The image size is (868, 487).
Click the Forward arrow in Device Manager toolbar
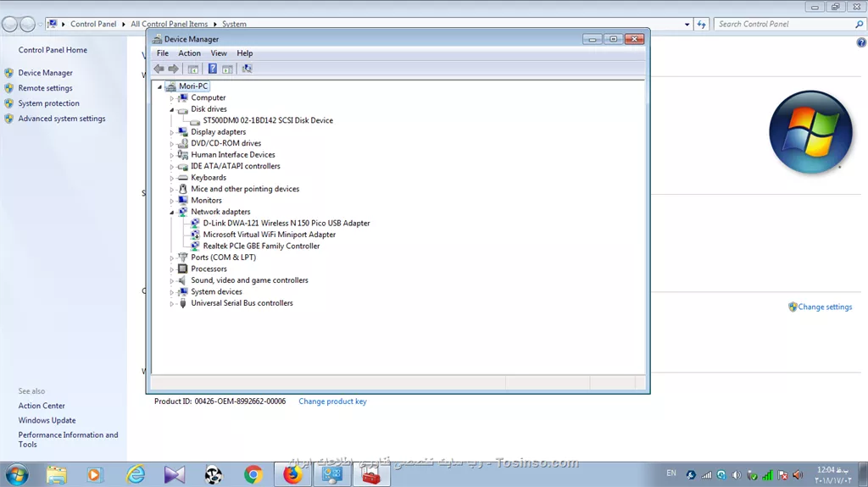click(173, 69)
